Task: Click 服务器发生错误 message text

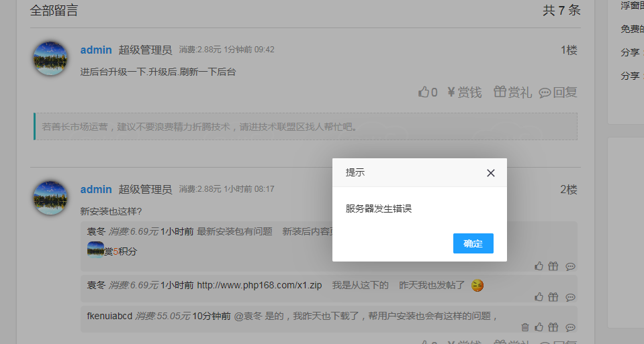Action: click(378, 209)
